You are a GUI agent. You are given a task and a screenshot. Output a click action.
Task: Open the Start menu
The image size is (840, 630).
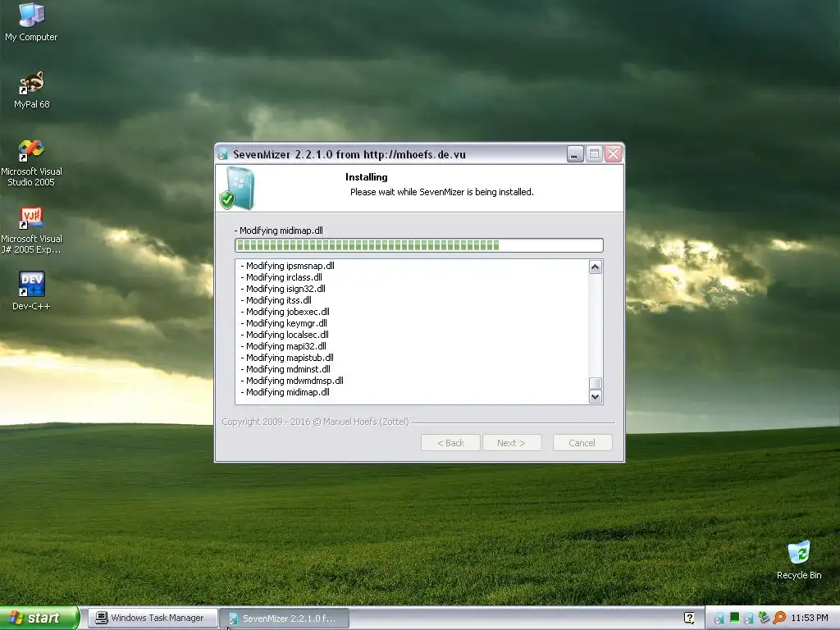(39, 618)
